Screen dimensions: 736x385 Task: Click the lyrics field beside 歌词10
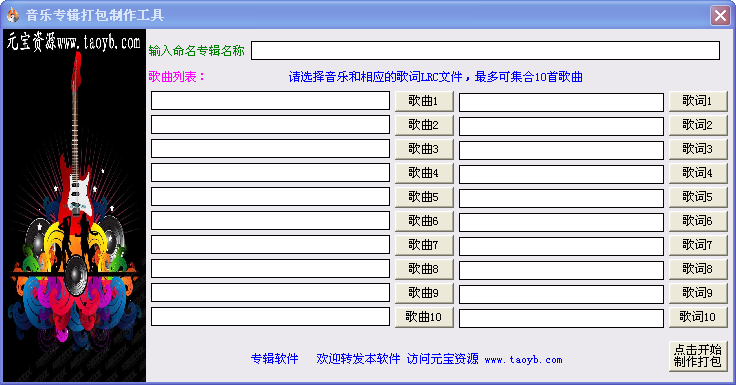coord(561,318)
